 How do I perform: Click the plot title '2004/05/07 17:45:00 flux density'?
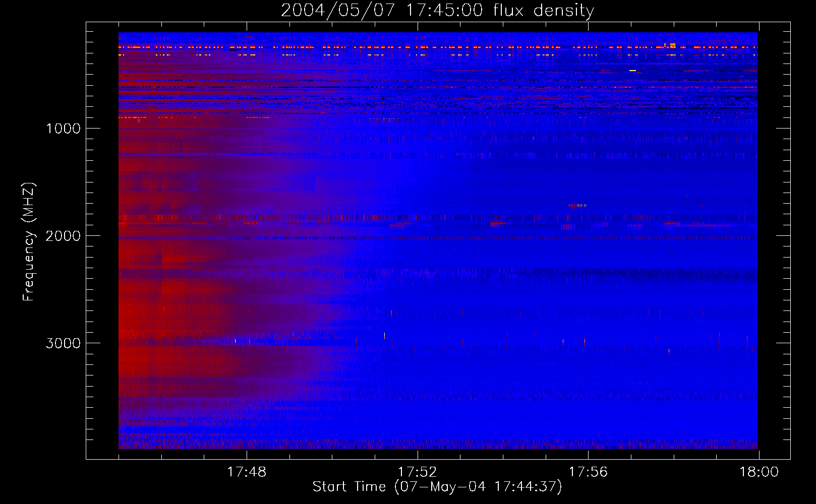point(437,10)
